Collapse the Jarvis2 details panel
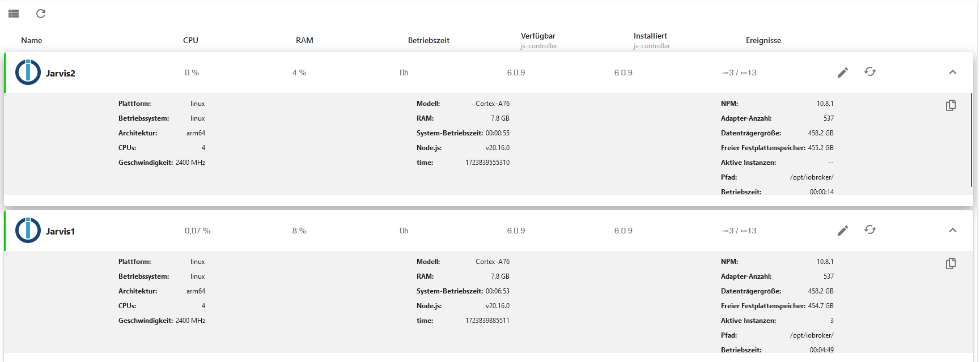This screenshot has height=362, width=980. pos(953,73)
